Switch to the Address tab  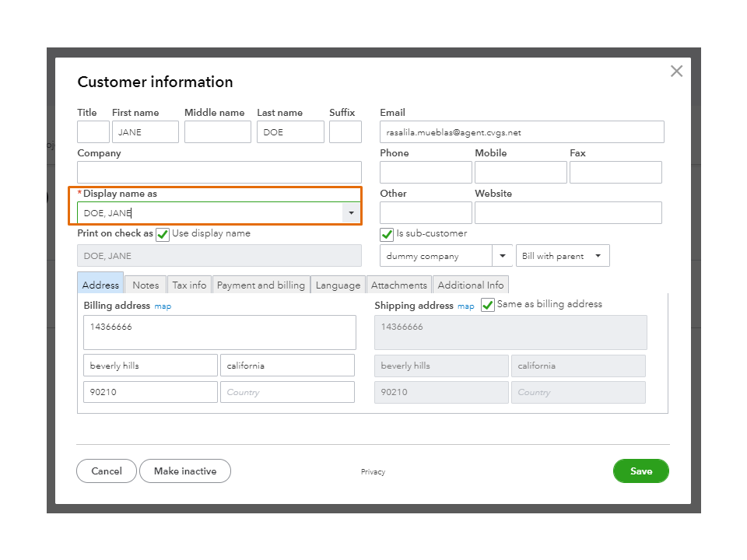100,285
